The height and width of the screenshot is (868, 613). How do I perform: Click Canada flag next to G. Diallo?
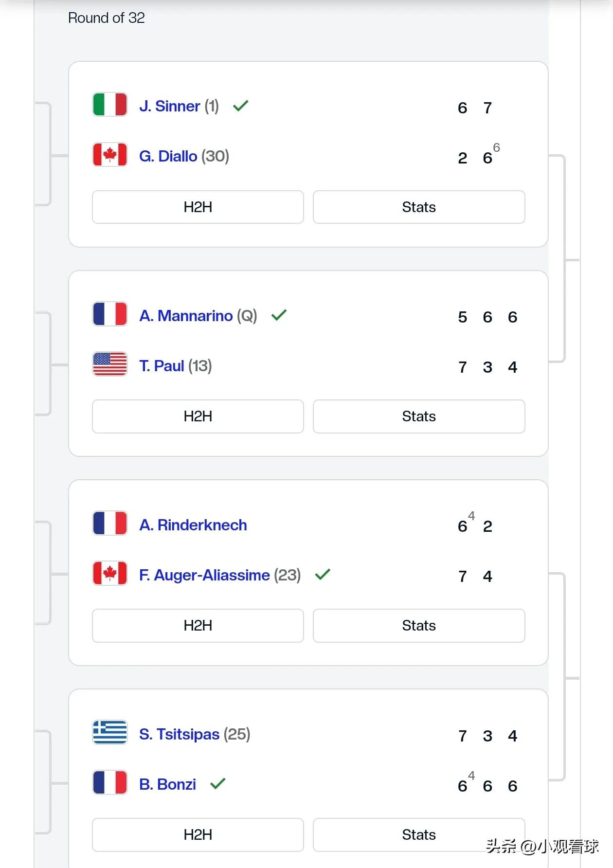coord(110,155)
